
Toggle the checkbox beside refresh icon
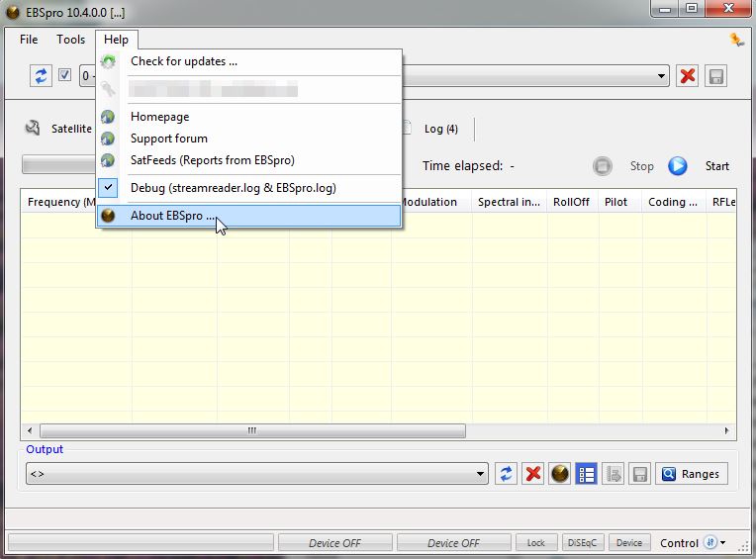64,75
